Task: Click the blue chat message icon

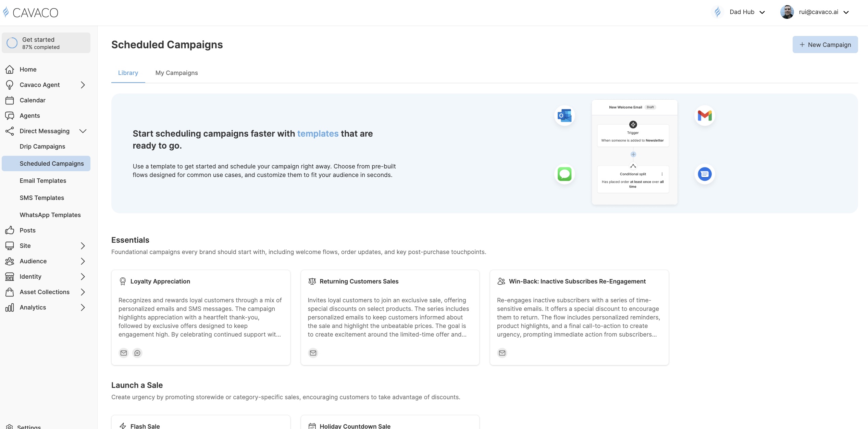Action: pos(705,174)
